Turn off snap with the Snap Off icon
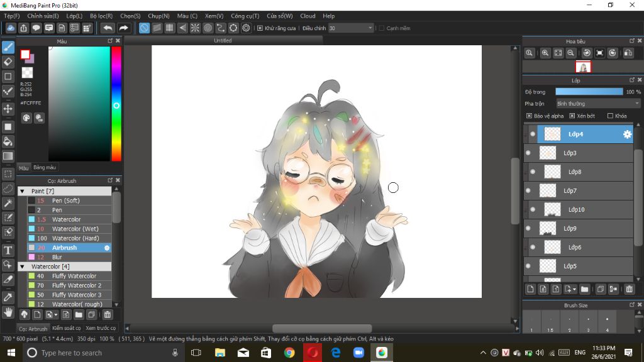This screenshot has height=362, width=644. (x=144, y=28)
